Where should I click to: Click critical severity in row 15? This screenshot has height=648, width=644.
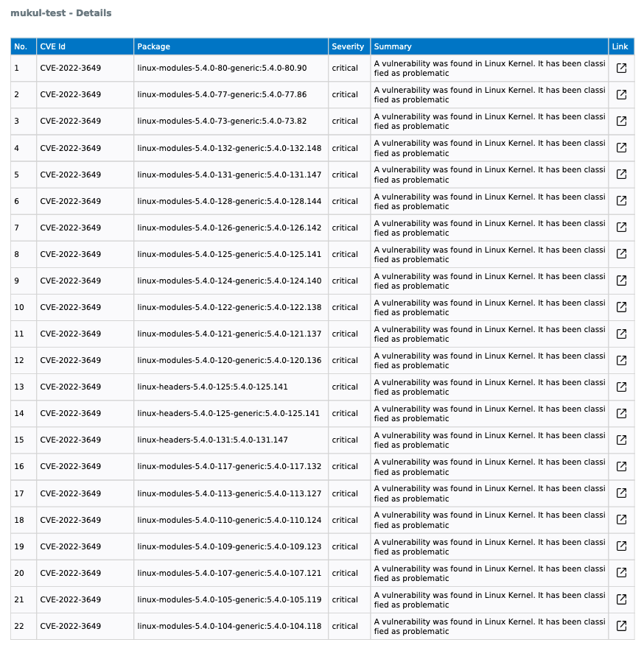345,440
